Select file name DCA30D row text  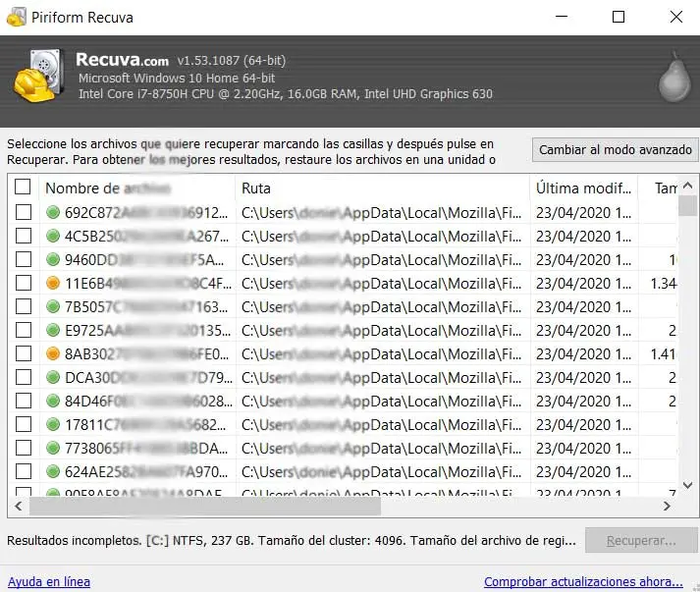click(148, 378)
